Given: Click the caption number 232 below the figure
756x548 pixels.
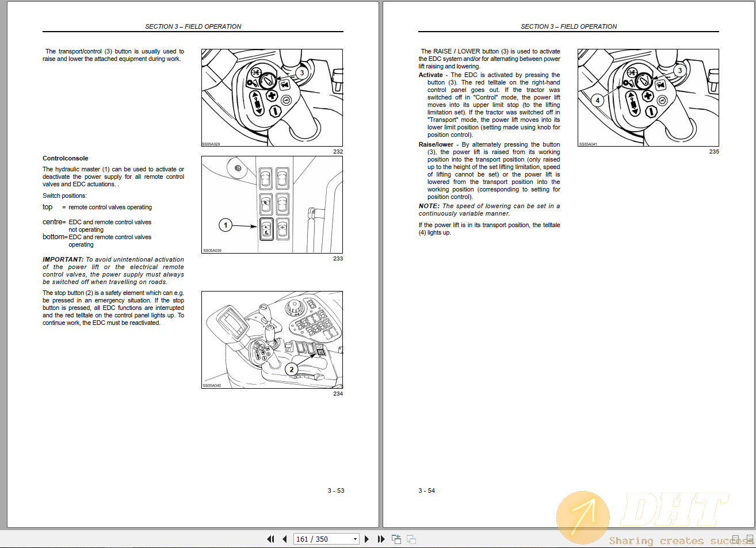Looking at the screenshot, I should tap(338, 151).
